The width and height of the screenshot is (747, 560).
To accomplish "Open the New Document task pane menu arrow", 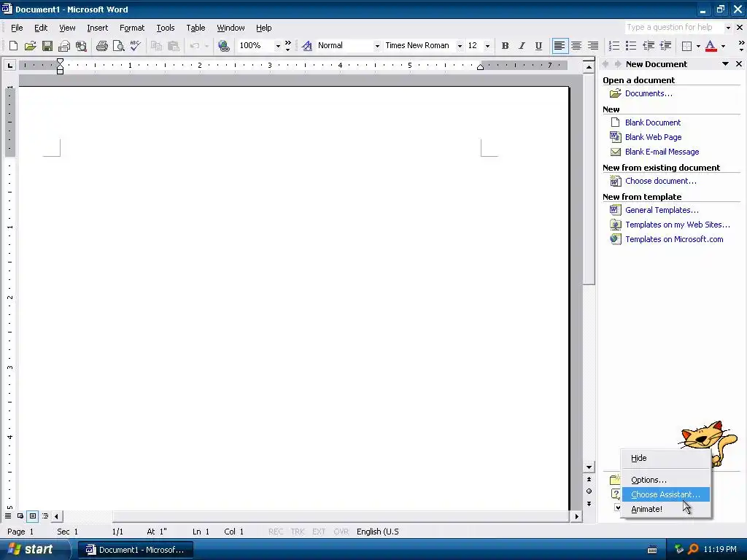I will click(725, 64).
